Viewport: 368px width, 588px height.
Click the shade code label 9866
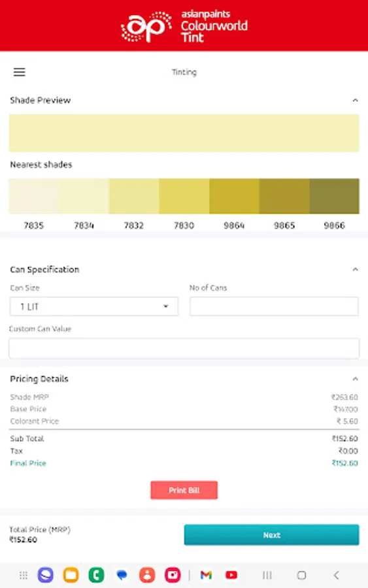(334, 225)
